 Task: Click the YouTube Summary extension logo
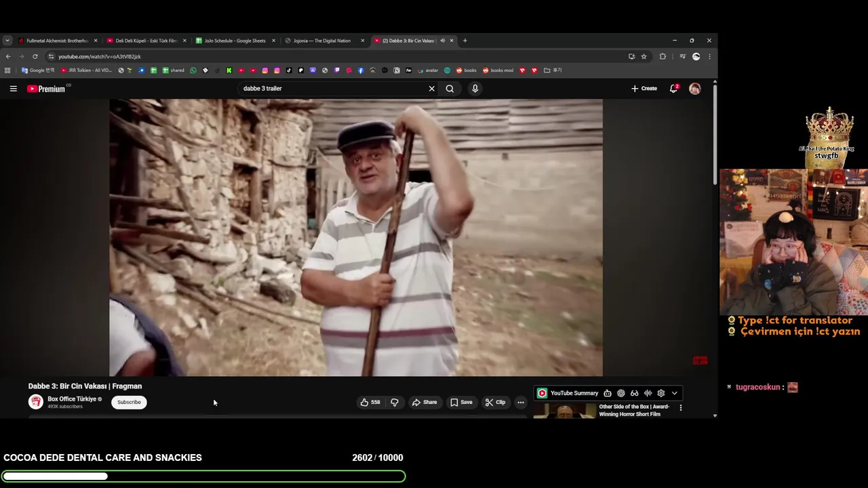pos(542,393)
